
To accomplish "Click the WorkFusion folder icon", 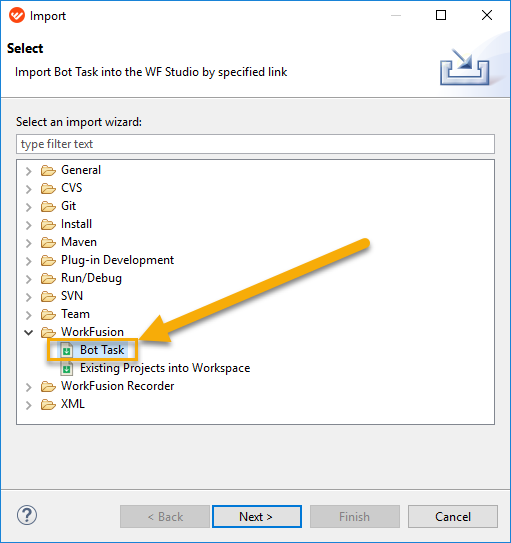I will coord(48,332).
